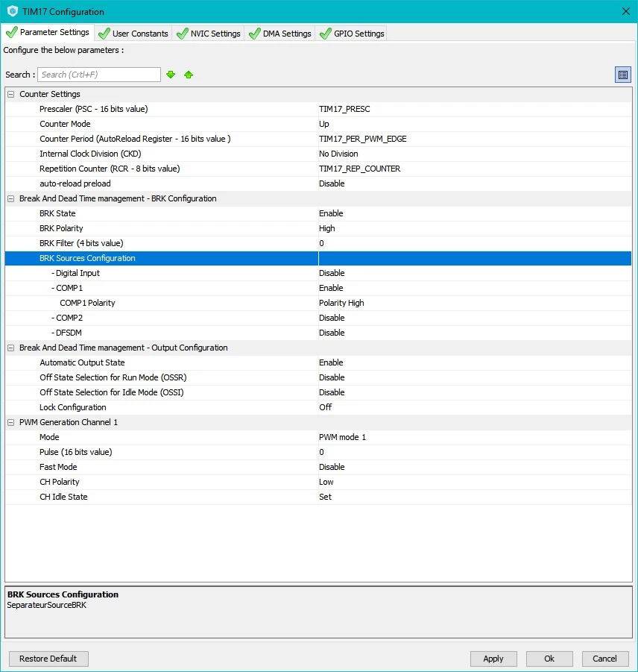Click the TIM17 Configuration title bar icon
Image resolution: width=638 pixels, height=672 pixels.
point(13,11)
